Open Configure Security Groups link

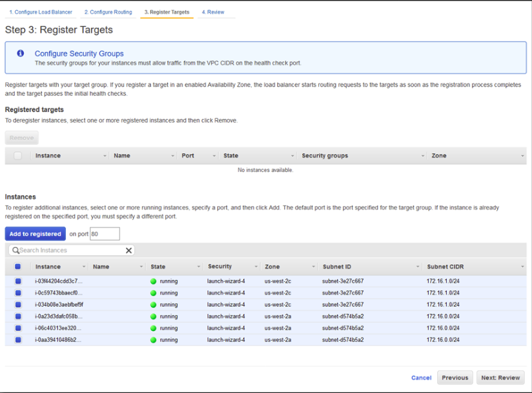coord(79,54)
